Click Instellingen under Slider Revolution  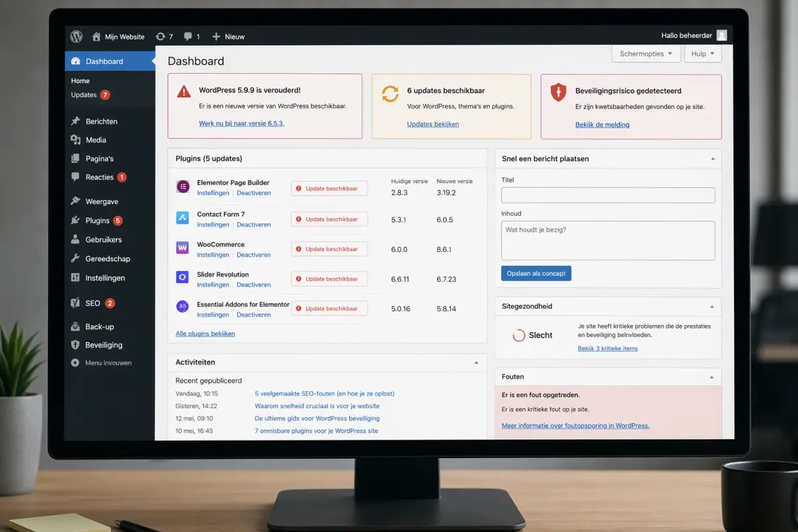(x=213, y=285)
